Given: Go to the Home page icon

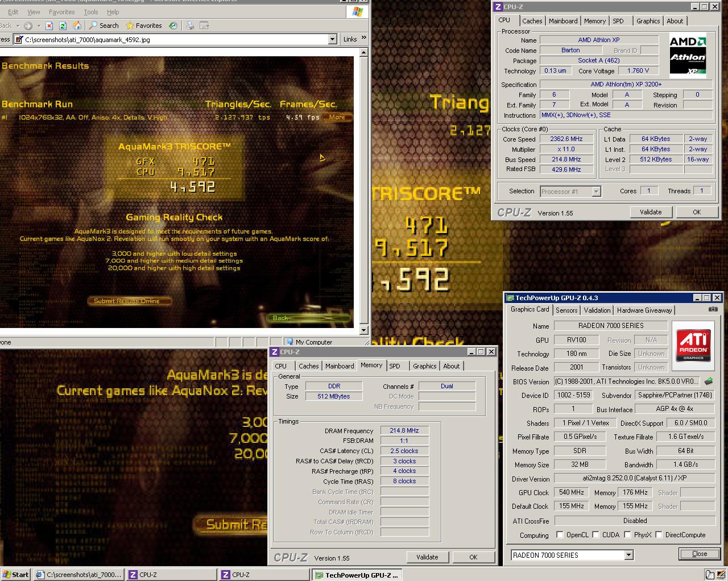Looking at the screenshot, I should pyautogui.click(x=77, y=26).
